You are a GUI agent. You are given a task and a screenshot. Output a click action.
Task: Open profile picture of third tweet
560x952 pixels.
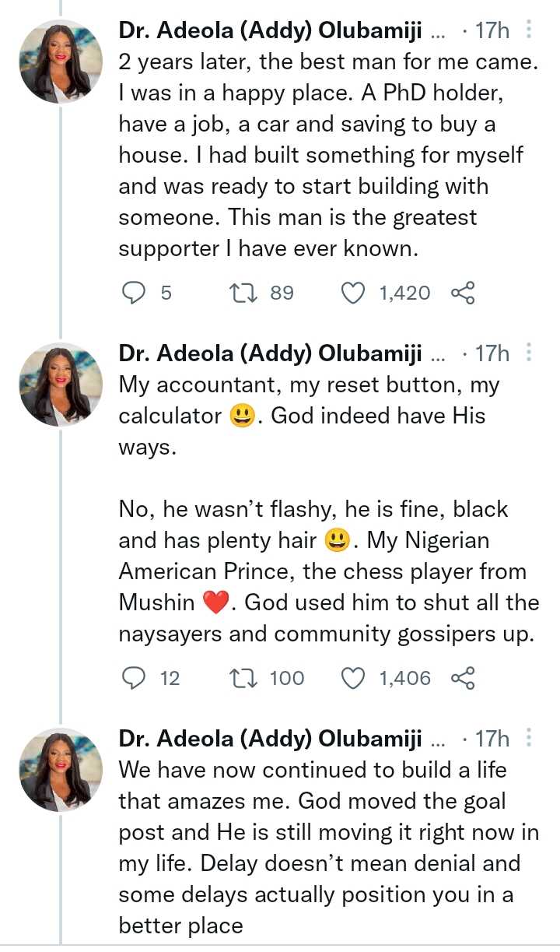click(x=61, y=769)
